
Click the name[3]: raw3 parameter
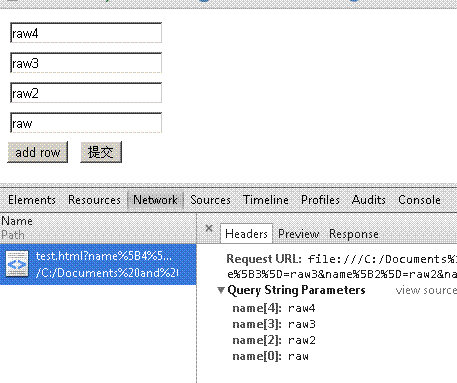click(x=274, y=324)
